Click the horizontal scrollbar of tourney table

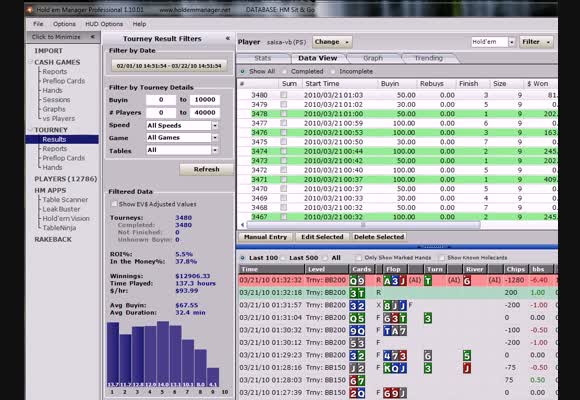[x=363, y=225]
